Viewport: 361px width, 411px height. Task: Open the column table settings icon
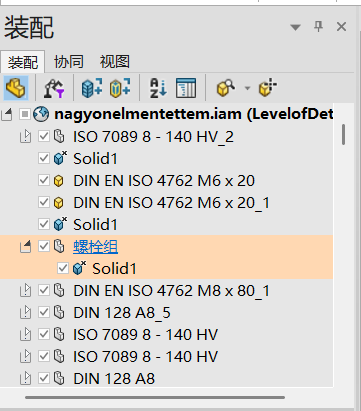pyautogui.click(x=186, y=88)
